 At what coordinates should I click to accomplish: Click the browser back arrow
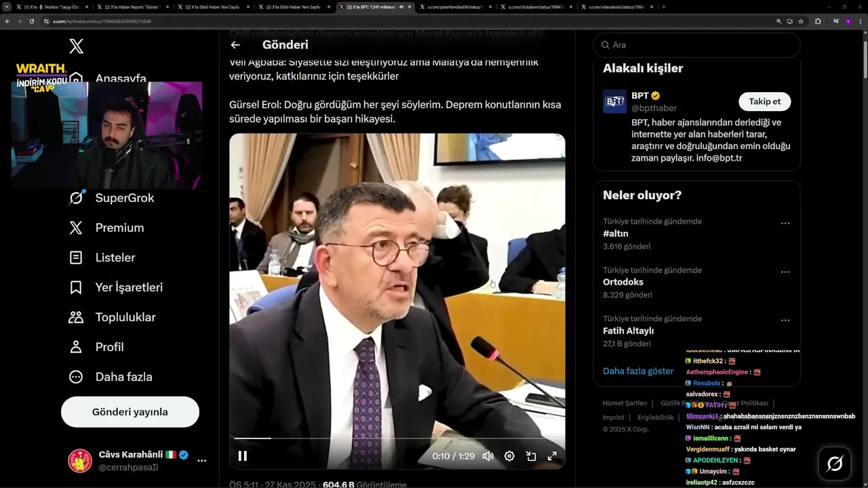click(7, 21)
